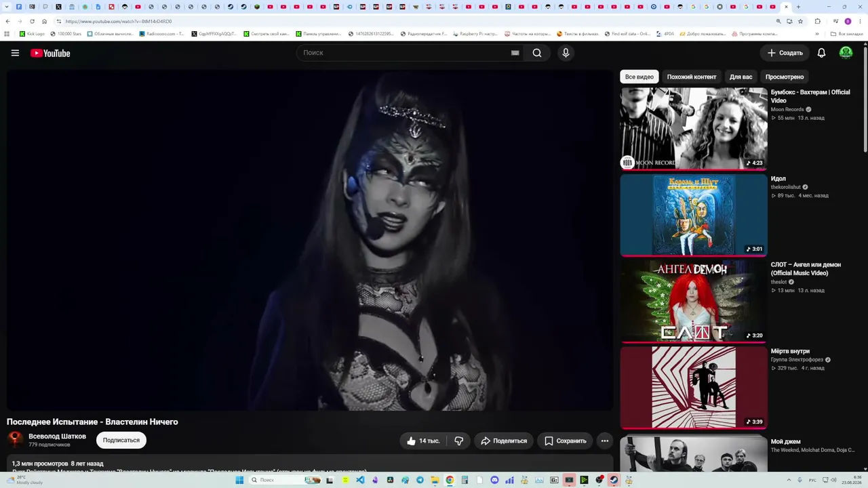Screen dimensions: 868x488
Task: Open 'Мёртв внутри' video title
Action: pos(791,351)
